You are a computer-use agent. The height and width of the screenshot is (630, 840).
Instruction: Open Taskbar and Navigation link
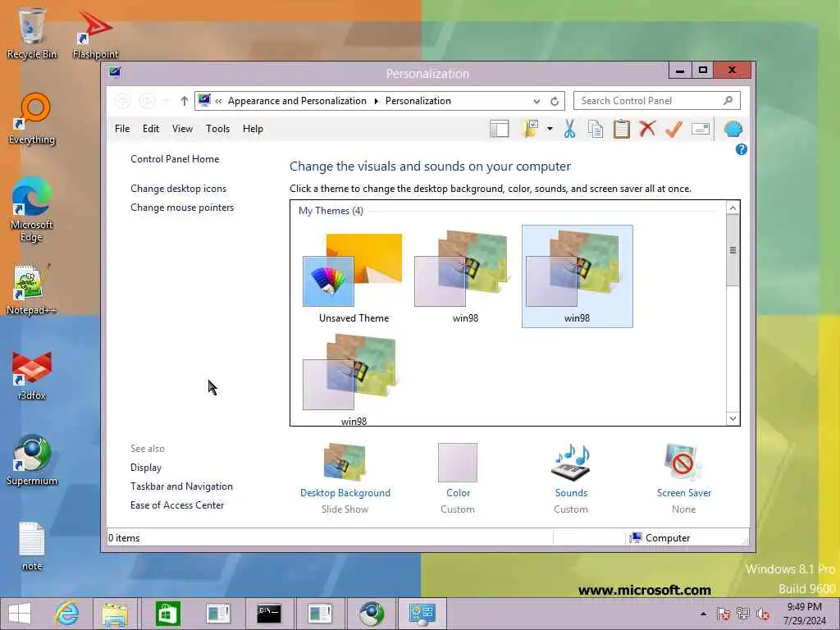pos(181,486)
